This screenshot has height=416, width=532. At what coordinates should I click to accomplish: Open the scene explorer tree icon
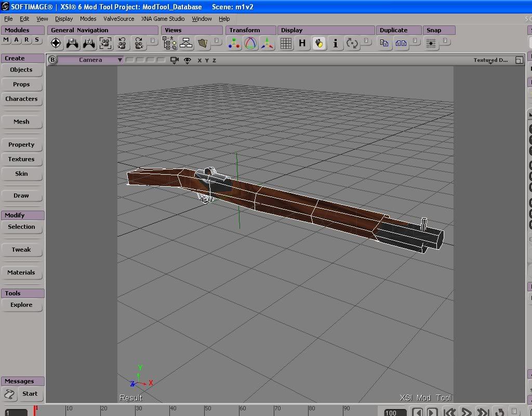pos(169,43)
